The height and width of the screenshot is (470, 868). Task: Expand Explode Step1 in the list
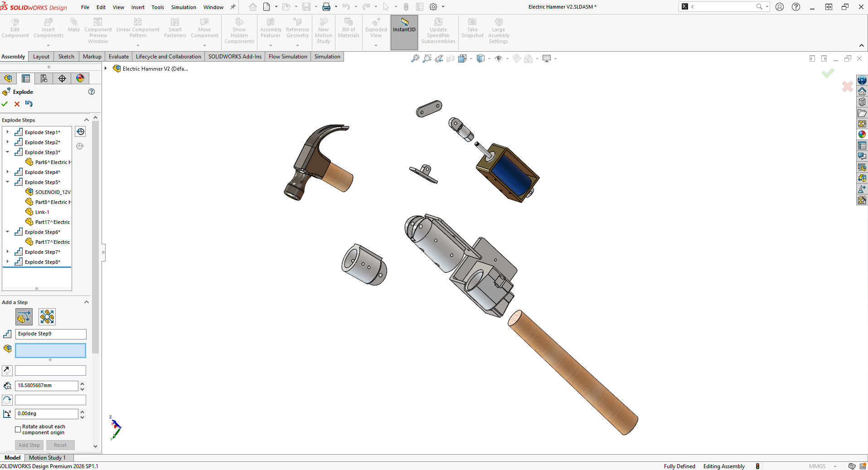pyautogui.click(x=8, y=132)
